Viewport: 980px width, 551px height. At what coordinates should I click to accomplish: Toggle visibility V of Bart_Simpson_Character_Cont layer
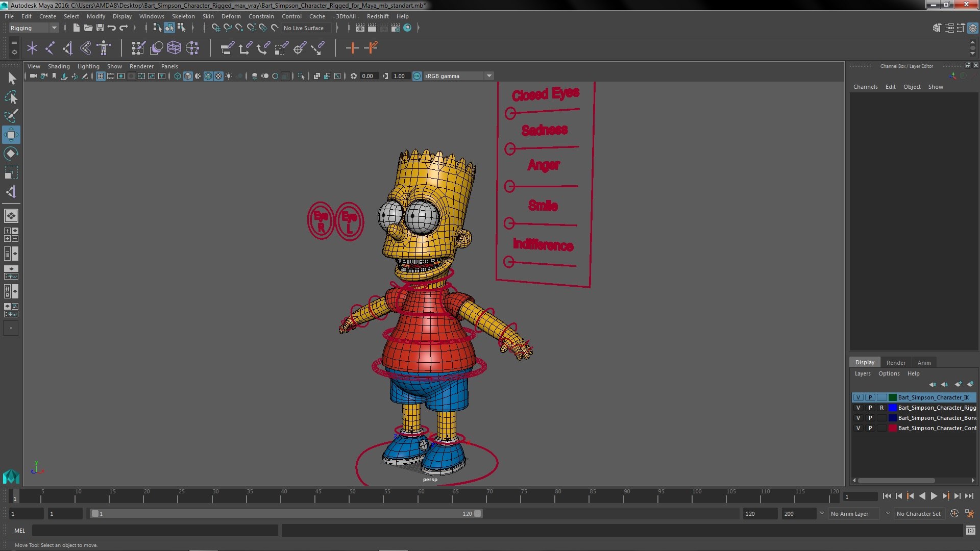click(x=858, y=428)
